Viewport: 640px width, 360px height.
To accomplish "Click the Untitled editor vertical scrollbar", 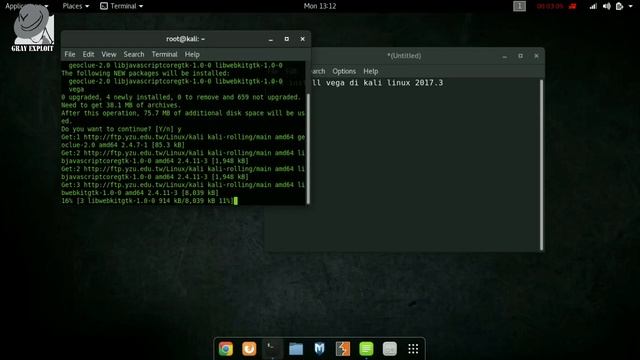I will click(x=542, y=165).
